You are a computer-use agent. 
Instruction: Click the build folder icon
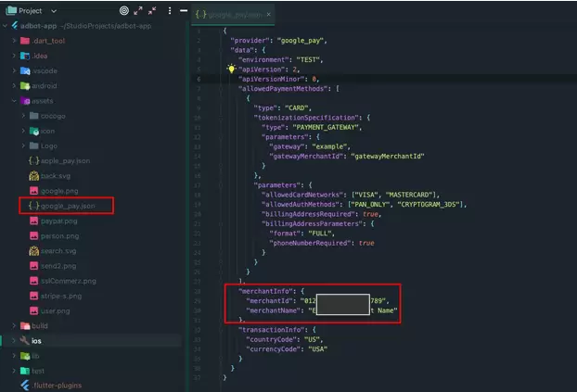coord(25,326)
